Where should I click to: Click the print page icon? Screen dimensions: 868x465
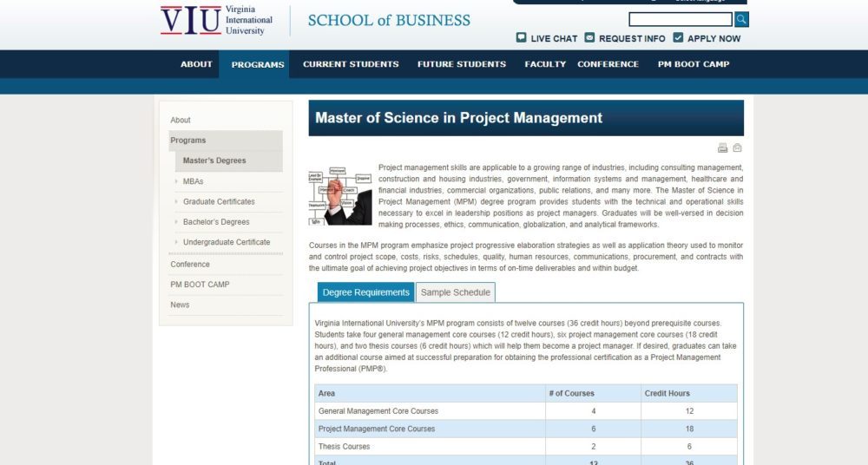pos(722,148)
